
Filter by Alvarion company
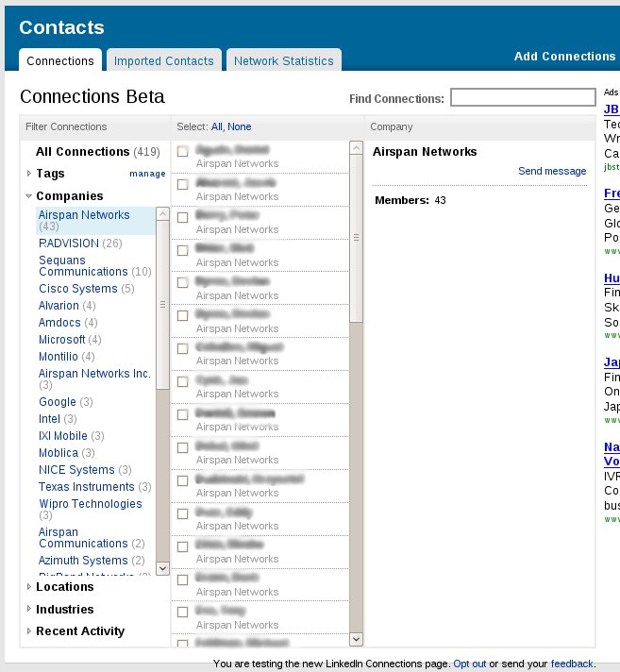(67, 306)
